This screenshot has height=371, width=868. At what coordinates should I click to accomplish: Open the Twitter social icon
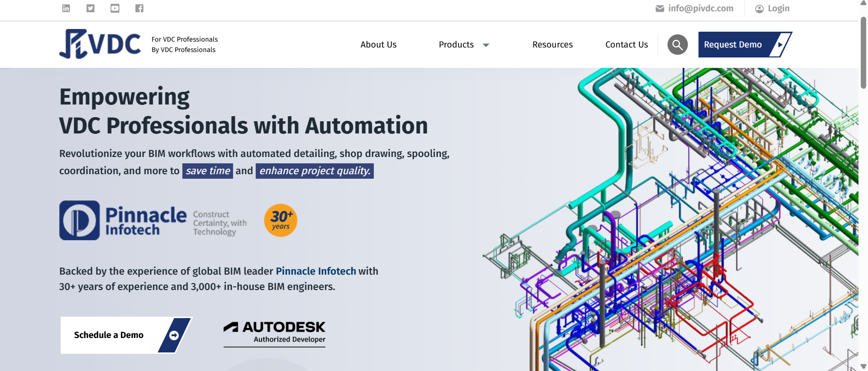click(91, 8)
